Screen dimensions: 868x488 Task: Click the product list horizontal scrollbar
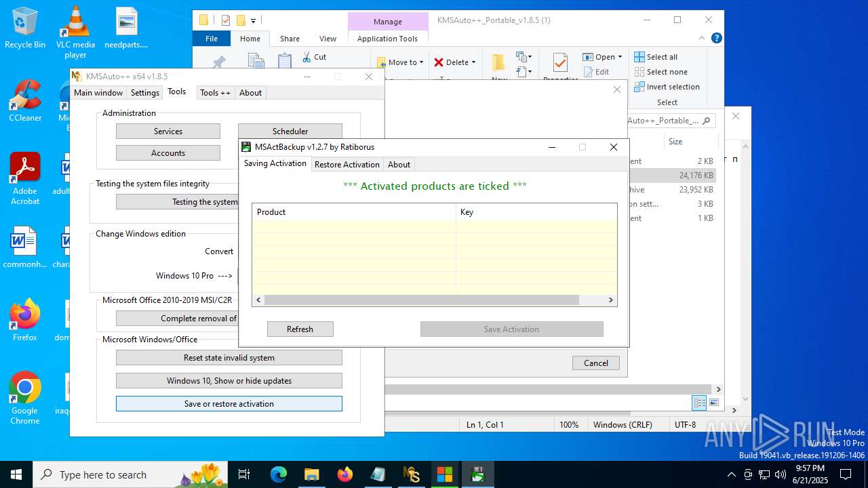(x=422, y=300)
